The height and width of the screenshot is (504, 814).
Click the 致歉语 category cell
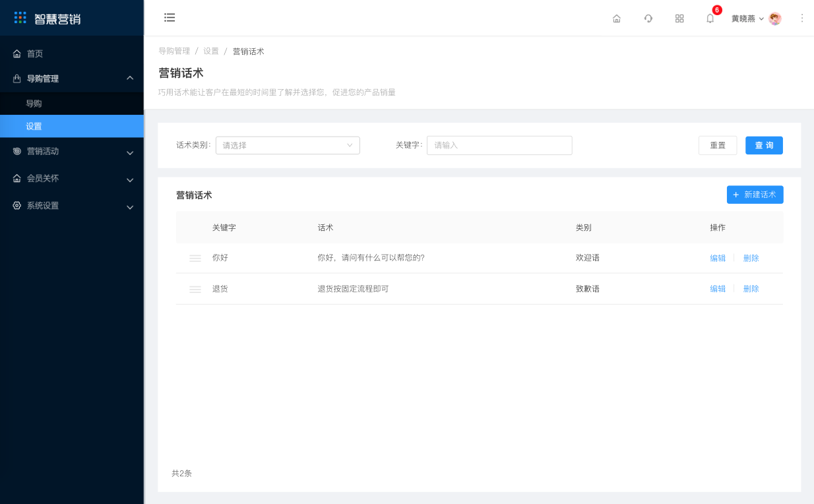[588, 289]
